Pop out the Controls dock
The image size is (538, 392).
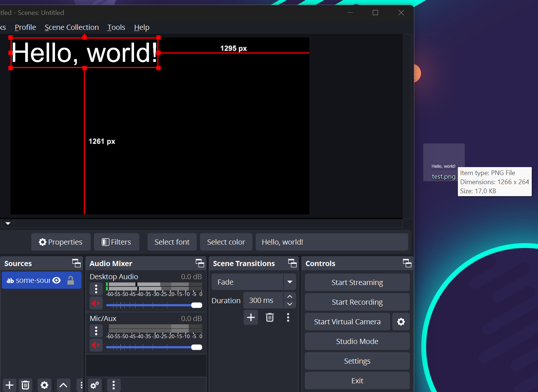407,263
